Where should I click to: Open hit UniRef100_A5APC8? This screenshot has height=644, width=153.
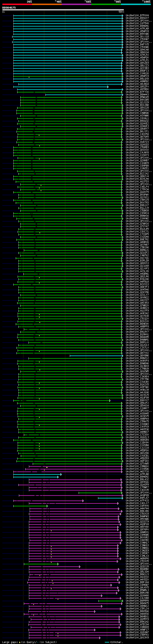click(x=137, y=31)
